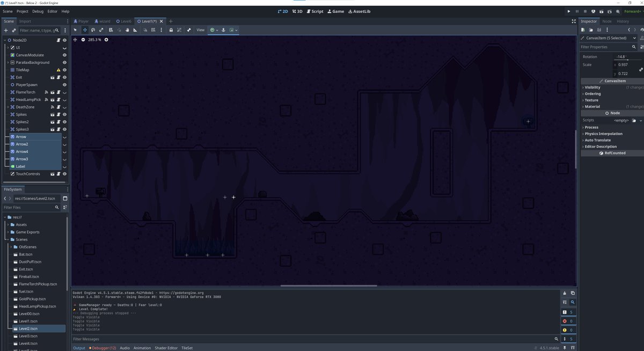Open the movie maker mode icon
This screenshot has width=644, height=351.
point(619,11)
